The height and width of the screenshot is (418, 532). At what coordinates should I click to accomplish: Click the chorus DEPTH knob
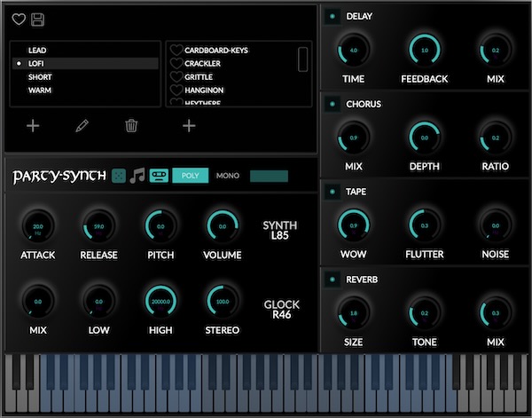tap(425, 138)
